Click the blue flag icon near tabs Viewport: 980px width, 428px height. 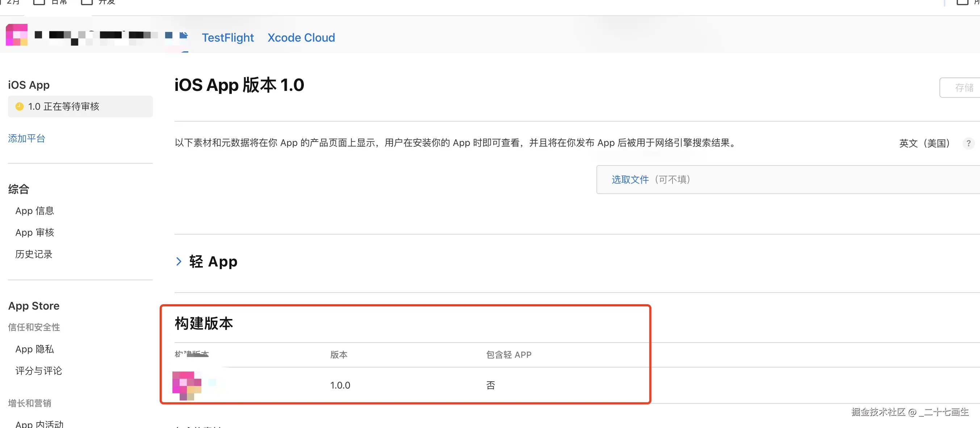pos(184,35)
